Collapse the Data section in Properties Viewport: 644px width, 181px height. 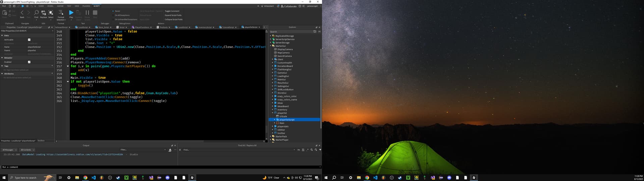click(x=2, y=35)
